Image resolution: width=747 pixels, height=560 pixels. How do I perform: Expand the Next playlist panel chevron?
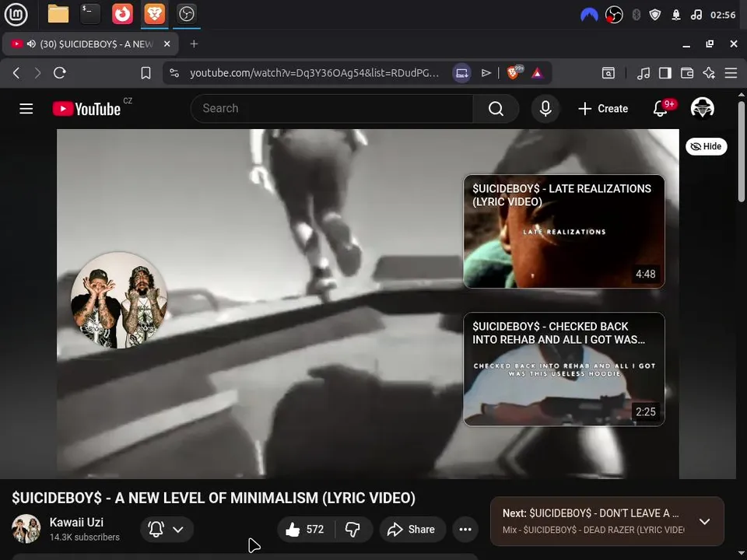[x=704, y=521]
